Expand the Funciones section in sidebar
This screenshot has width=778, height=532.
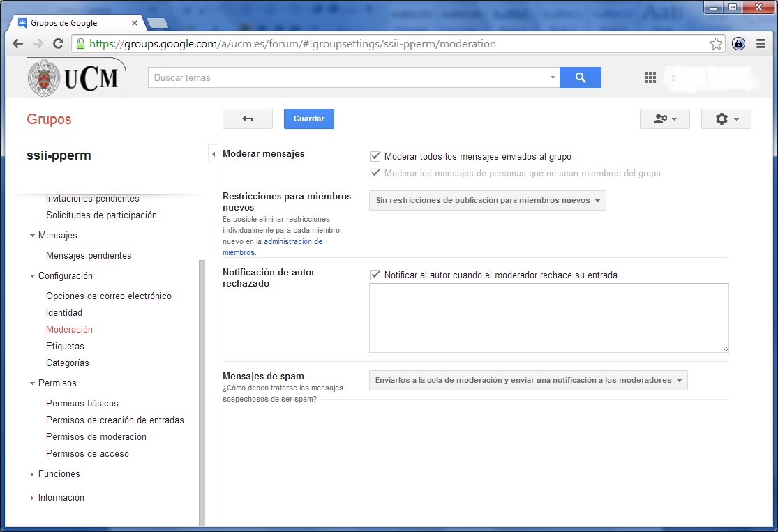tap(59, 473)
